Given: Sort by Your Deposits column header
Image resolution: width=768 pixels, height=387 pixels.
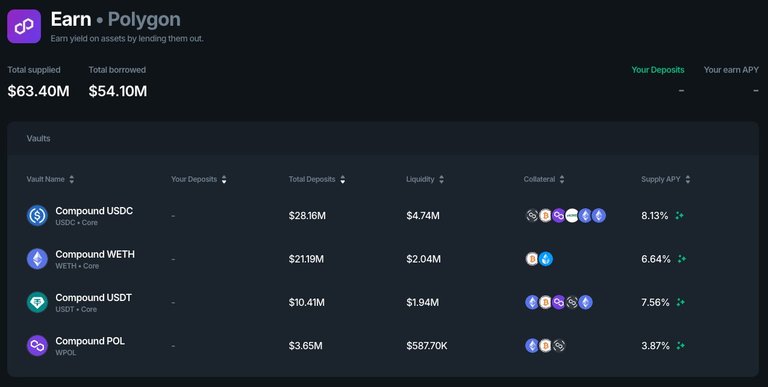Looking at the screenshot, I should click(x=199, y=179).
